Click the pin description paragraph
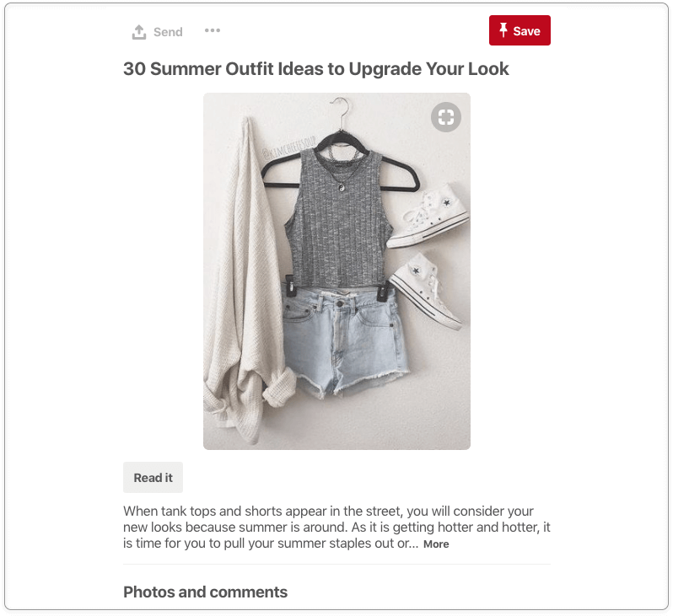Screen dimensions: 673x616 tap(336, 528)
